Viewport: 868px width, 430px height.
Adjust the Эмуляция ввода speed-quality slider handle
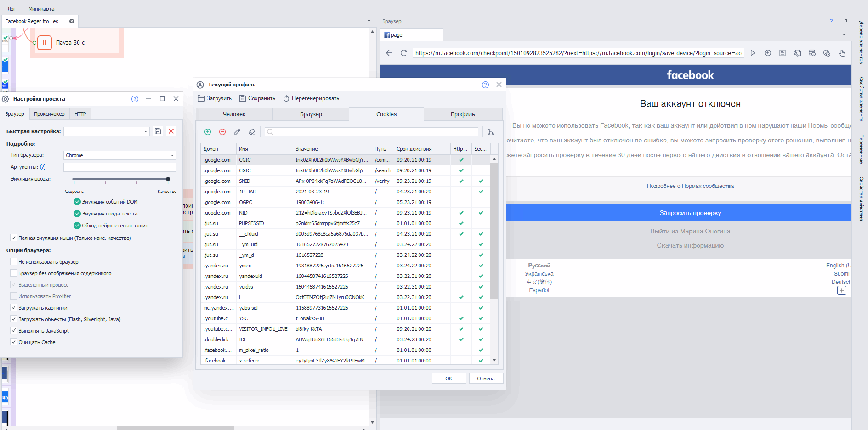click(x=168, y=179)
